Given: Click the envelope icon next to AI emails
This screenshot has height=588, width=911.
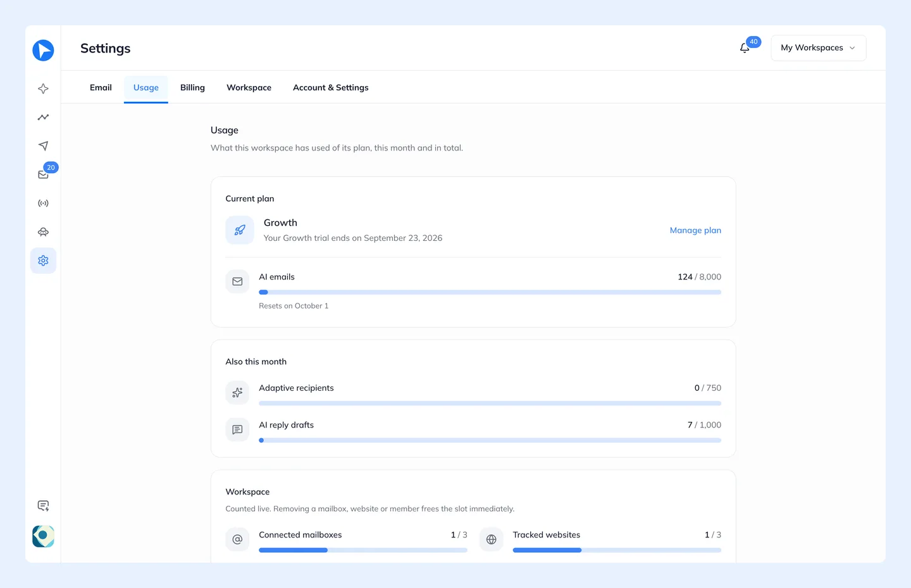Looking at the screenshot, I should tap(237, 281).
